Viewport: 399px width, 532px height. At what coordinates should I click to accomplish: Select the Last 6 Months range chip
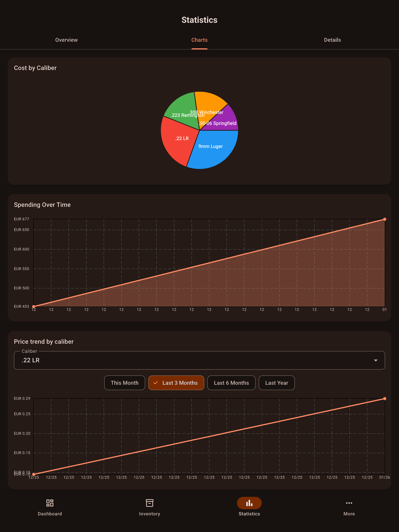231,383
